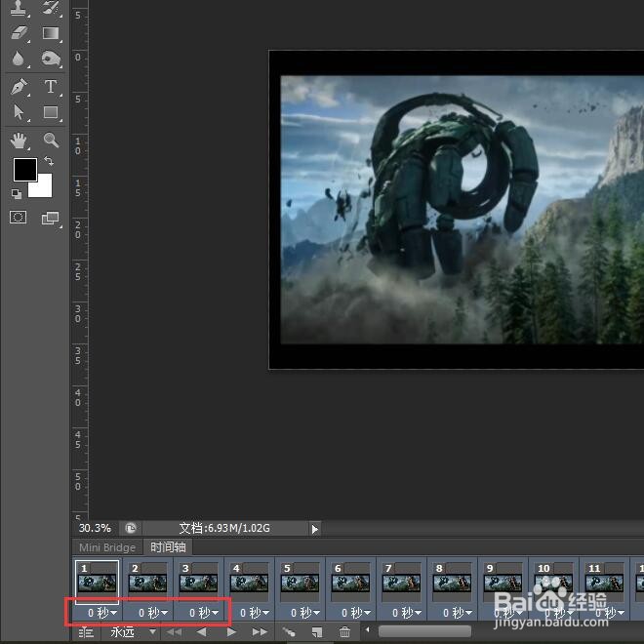Click the tween frames icon
This screenshot has width=644, height=644.
coord(289,632)
